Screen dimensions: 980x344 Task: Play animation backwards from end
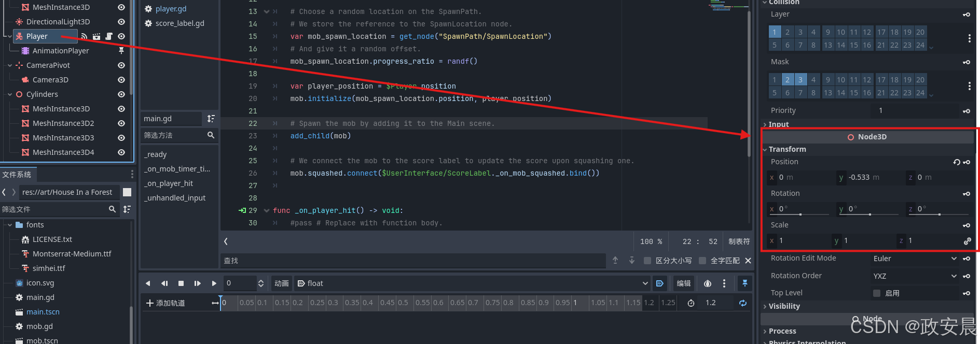(164, 283)
